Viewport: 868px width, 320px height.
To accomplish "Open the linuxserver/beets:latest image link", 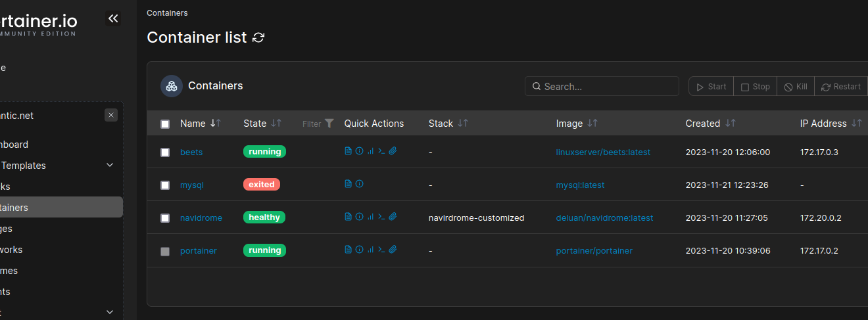I will click(x=603, y=152).
